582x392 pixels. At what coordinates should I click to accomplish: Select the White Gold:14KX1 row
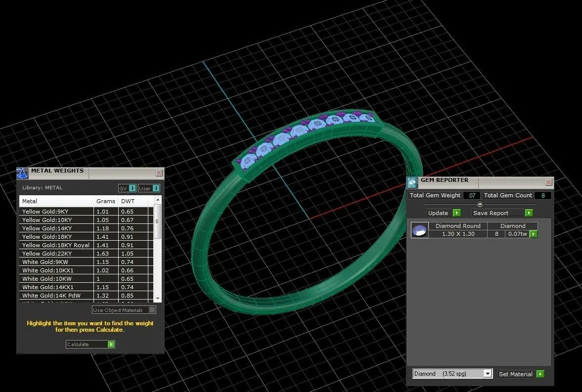click(86, 287)
